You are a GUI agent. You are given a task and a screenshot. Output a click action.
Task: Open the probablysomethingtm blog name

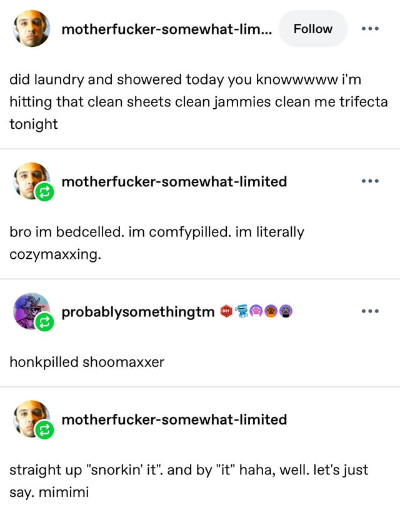[x=138, y=311]
